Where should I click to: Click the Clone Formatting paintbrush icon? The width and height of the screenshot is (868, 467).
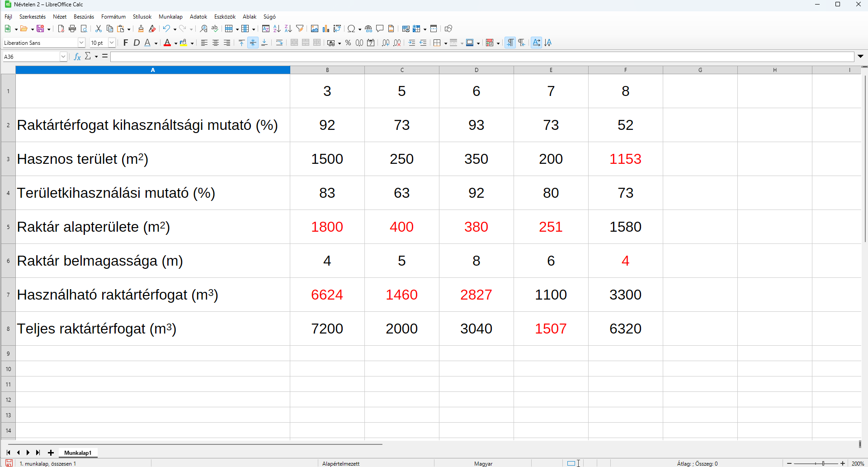click(141, 29)
